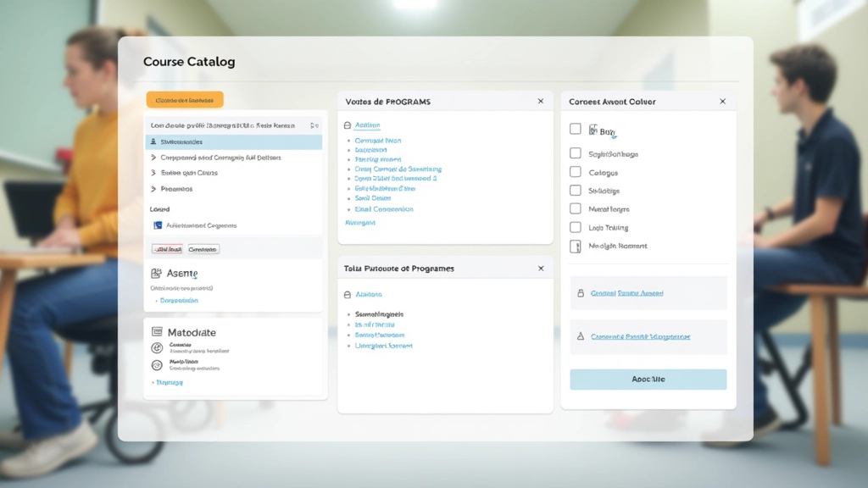
Task: Select the highlighted blue sidebar row
Action: click(x=234, y=142)
